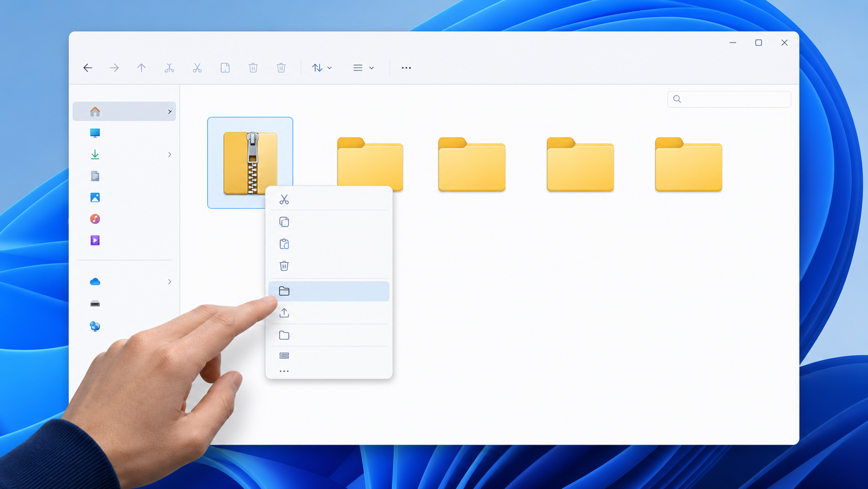Open OneDrive cloud icon in sidebar
Screen dimensions: 868x489
[x=94, y=282]
